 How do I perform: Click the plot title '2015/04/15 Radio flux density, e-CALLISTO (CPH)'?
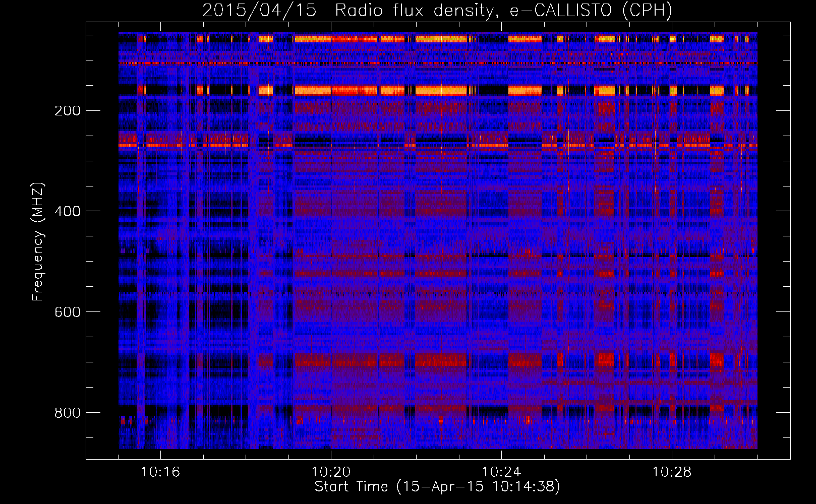[x=437, y=10]
